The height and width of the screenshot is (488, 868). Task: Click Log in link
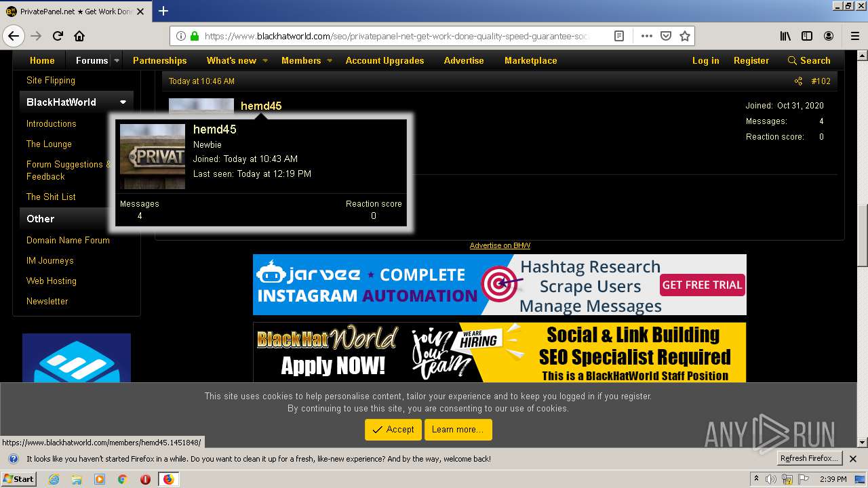click(705, 60)
